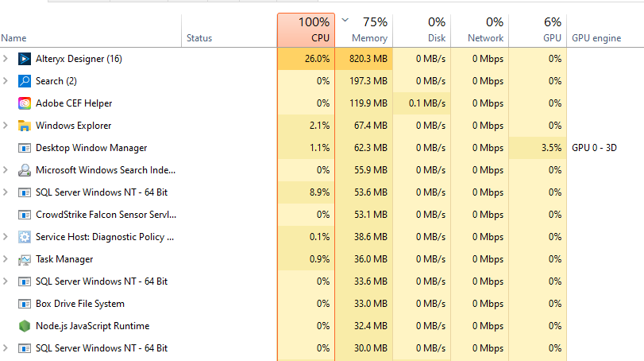
Task: Expand the Search (2) process group
Action: click(x=6, y=81)
